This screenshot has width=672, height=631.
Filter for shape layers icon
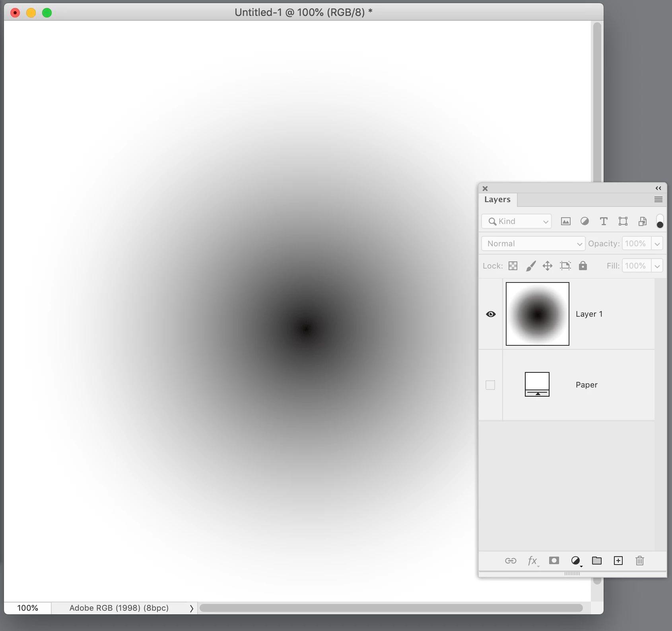click(623, 221)
